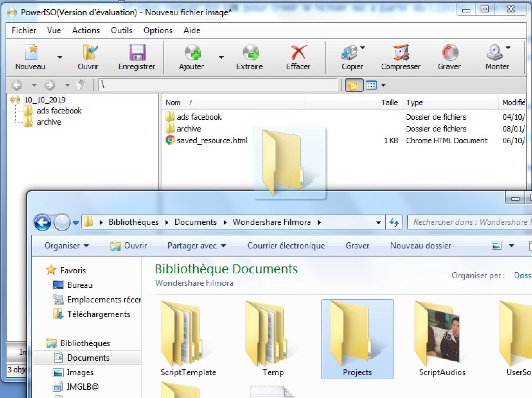
Task: Click Documents in the address breadcrumb
Action: 196,222
